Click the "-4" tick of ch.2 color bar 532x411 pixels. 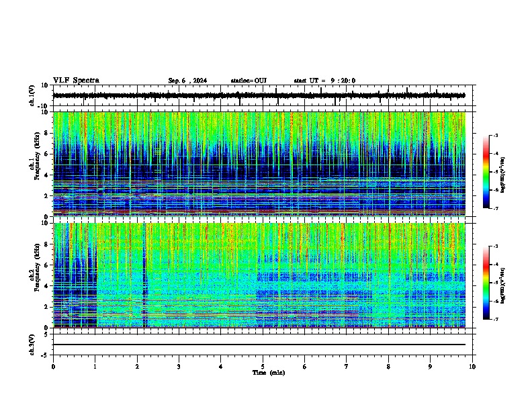[x=495, y=265]
